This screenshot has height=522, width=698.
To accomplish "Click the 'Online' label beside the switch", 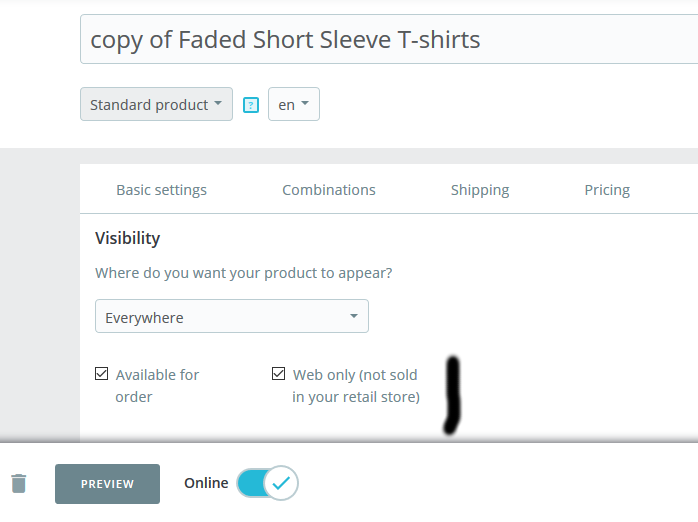I will click(x=206, y=483).
